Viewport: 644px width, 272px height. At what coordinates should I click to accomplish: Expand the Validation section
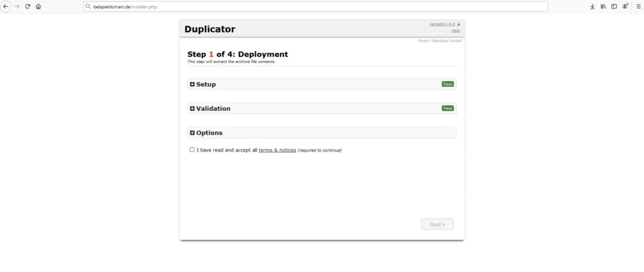321,108
